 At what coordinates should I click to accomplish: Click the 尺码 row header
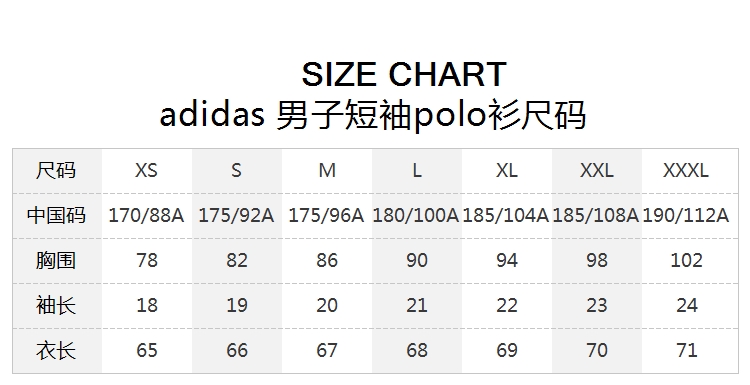pyautogui.click(x=56, y=171)
